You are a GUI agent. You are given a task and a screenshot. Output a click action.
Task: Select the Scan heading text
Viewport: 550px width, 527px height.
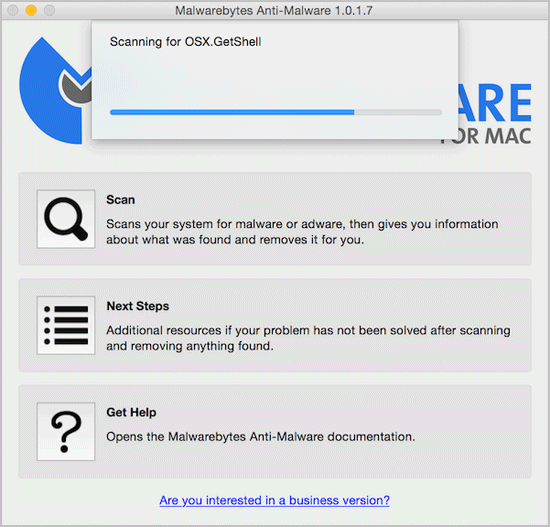click(121, 200)
